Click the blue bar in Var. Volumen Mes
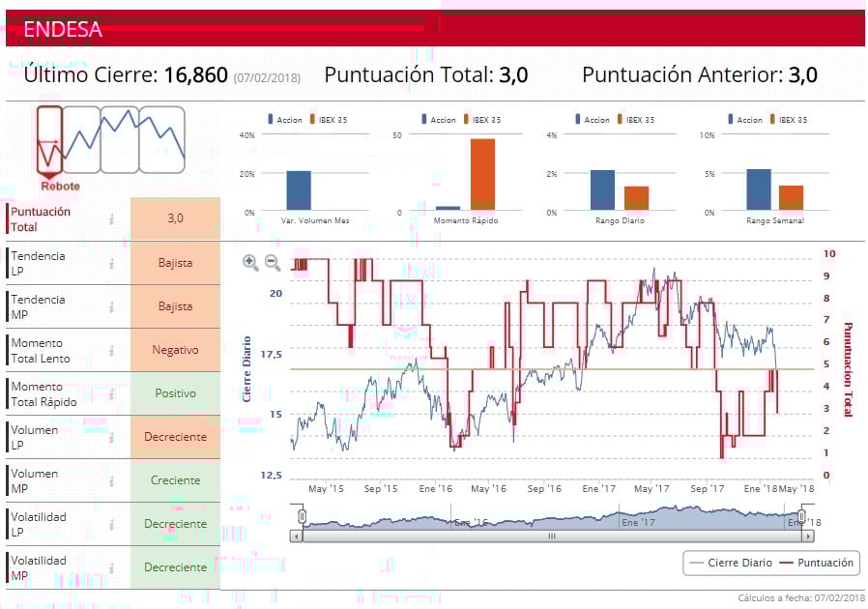This screenshot has height=609, width=868. click(x=299, y=190)
